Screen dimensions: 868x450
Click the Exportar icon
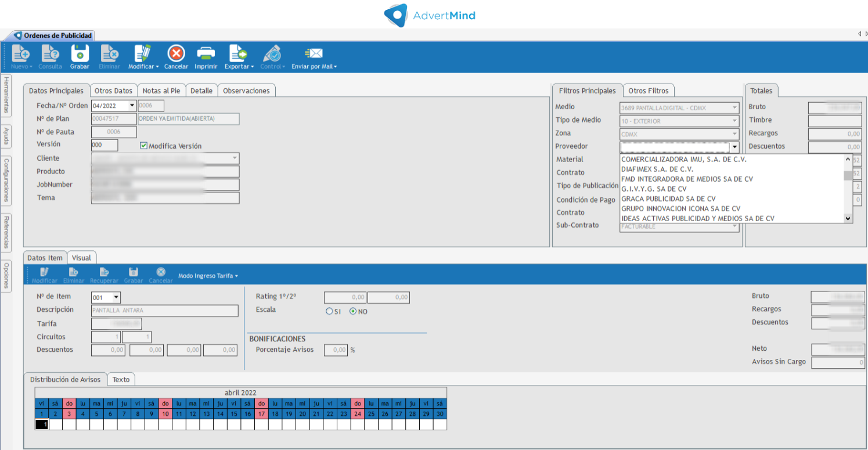(238, 53)
